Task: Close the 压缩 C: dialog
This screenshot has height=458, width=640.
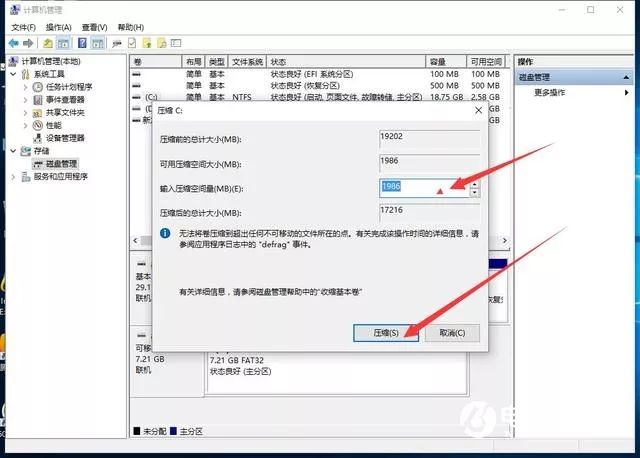Action: [478, 110]
